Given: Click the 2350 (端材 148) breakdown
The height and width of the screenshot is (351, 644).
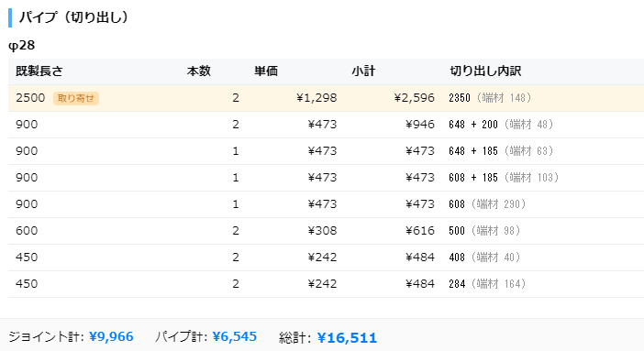Looking at the screenshot, I should point(490,98).
